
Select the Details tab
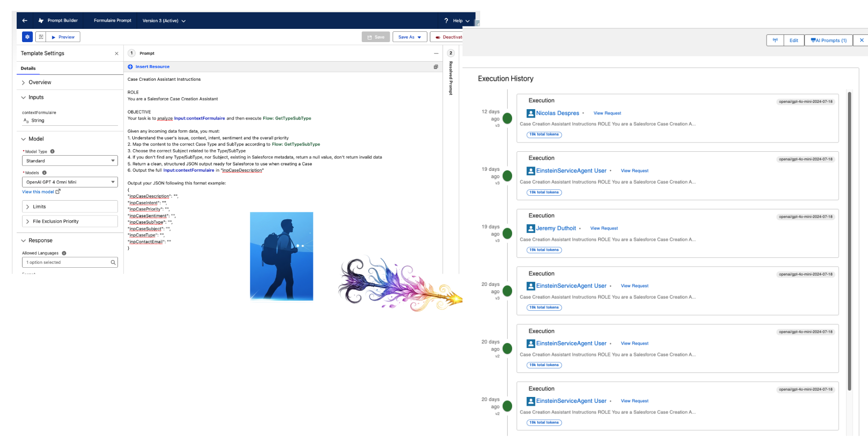pos(28,69)
